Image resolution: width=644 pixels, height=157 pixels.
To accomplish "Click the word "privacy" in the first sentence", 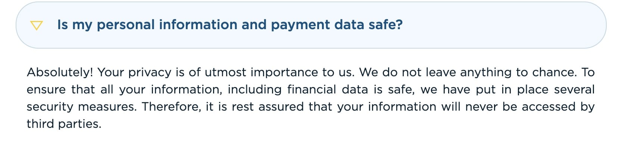I will [x=150, y=72].
